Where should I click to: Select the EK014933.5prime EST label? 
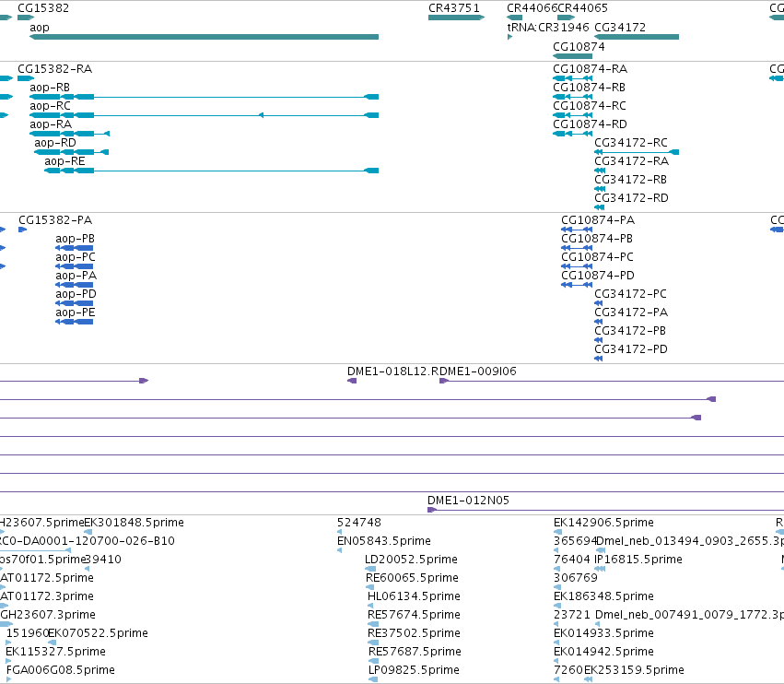603,634
